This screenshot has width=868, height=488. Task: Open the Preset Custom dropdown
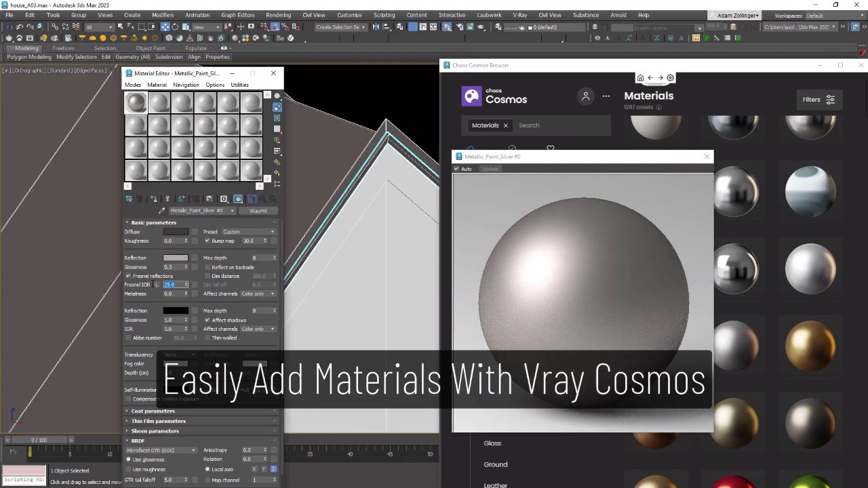click(x=248, y=232)
